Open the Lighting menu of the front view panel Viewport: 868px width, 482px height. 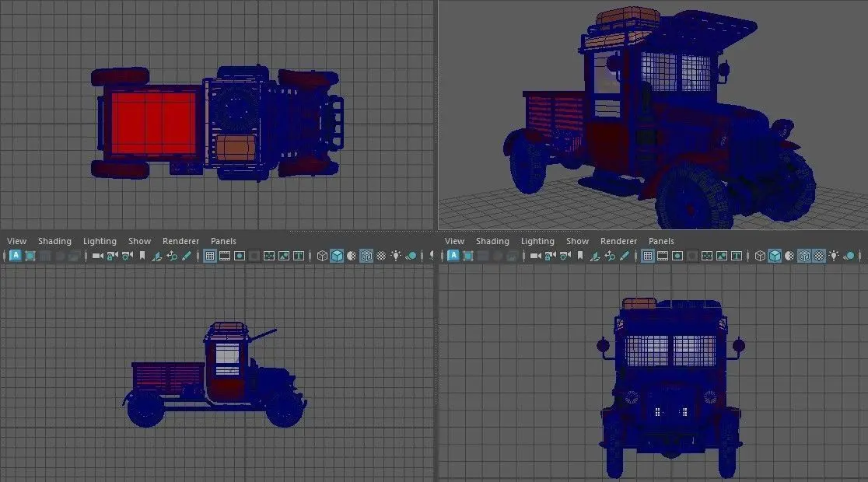tap(537, 241)
